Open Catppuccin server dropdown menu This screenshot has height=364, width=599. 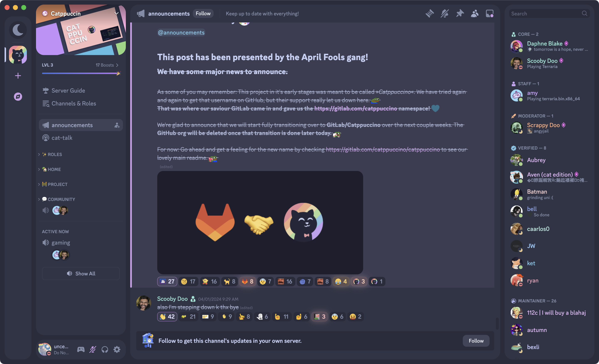click(116, 13)
